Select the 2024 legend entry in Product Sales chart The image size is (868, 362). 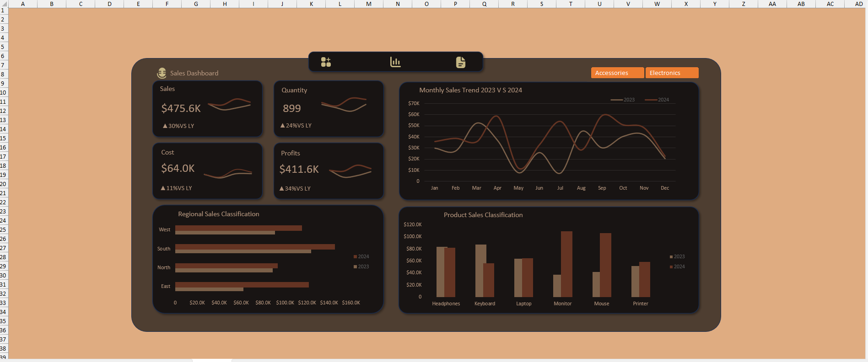click(x=671, y=266)
